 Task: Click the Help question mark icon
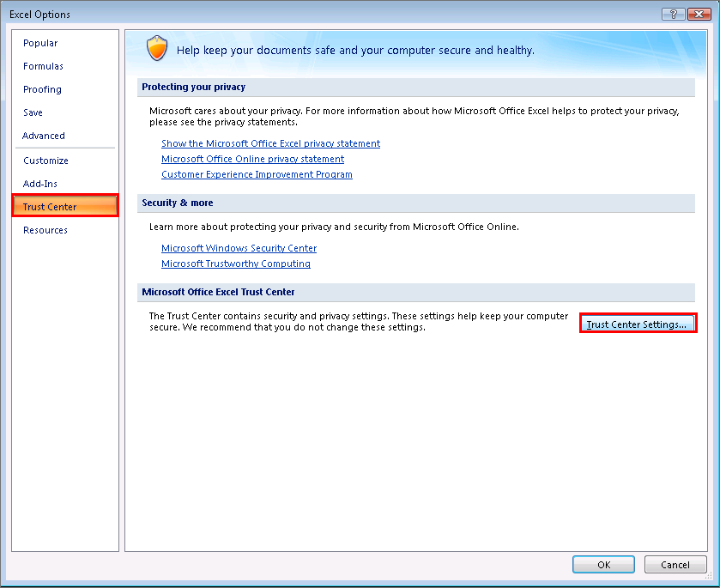coord(675,14)
